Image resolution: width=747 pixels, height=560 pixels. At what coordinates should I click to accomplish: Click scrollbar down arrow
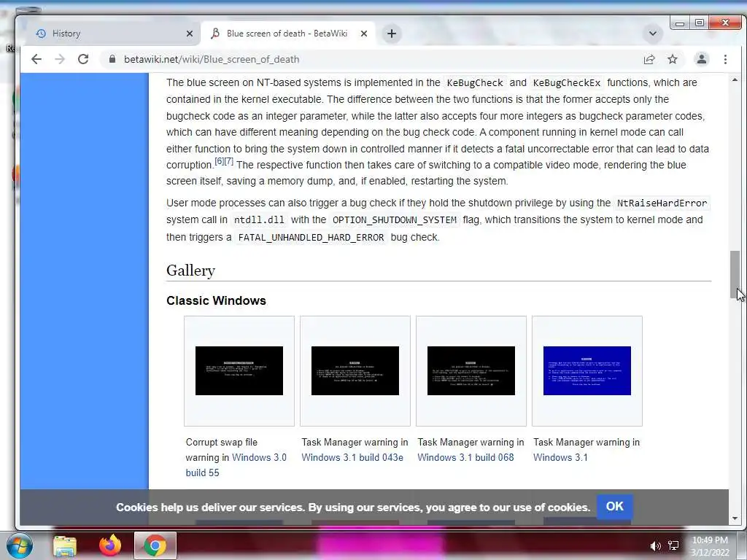(x=735, y=518)
